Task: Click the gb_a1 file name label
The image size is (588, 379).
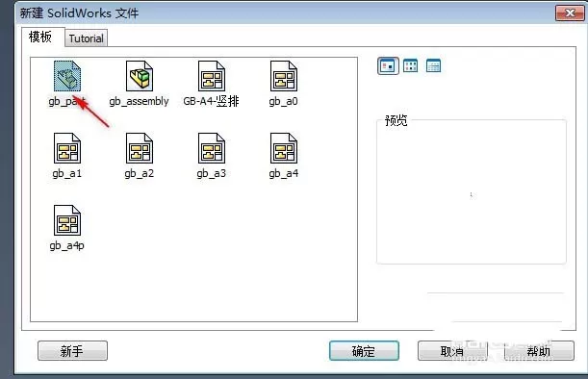Action: click(67, 173)
